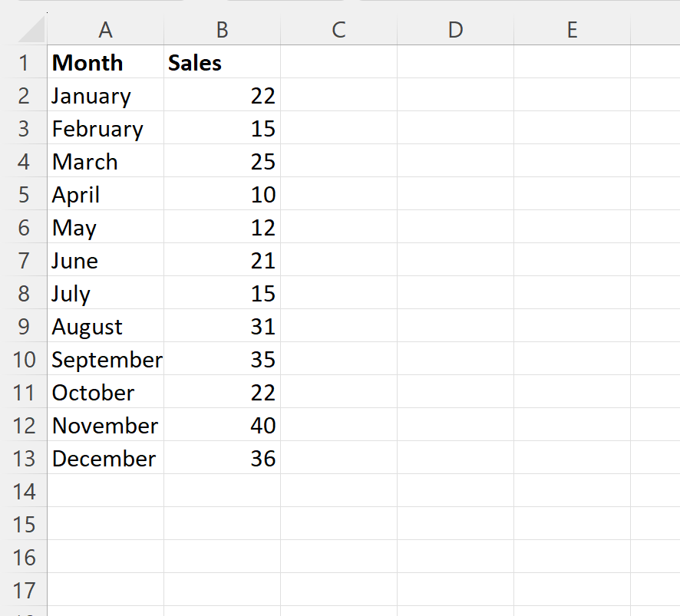Select the cell containing September
This screenshot has width=680, height=616.
click(105, 360)
